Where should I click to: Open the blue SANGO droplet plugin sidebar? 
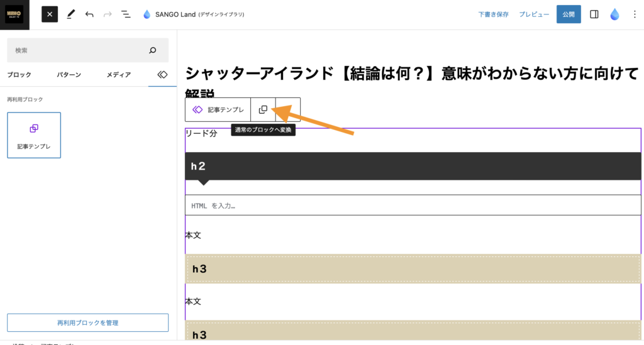614,14
